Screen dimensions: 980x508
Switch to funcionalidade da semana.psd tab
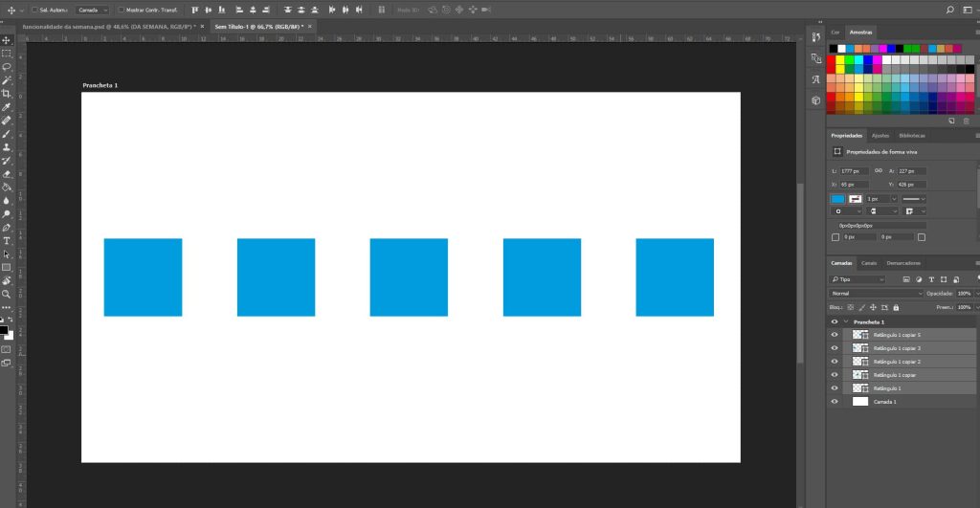tap(109, 27)
